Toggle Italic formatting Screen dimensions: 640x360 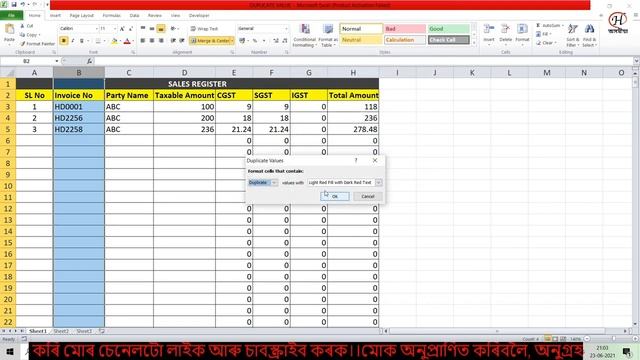tap(73, 41)
